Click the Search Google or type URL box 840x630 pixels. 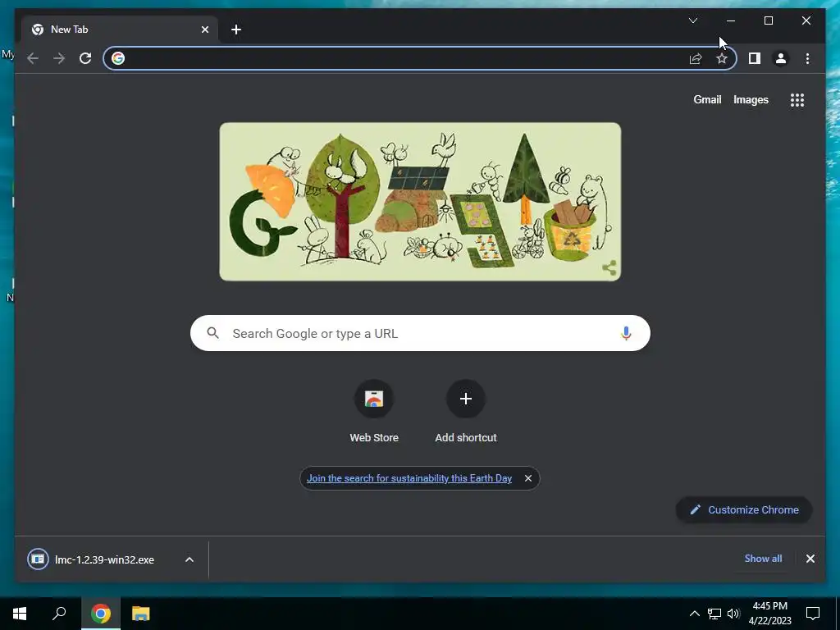pyautogui.click(x=420, y=333)
